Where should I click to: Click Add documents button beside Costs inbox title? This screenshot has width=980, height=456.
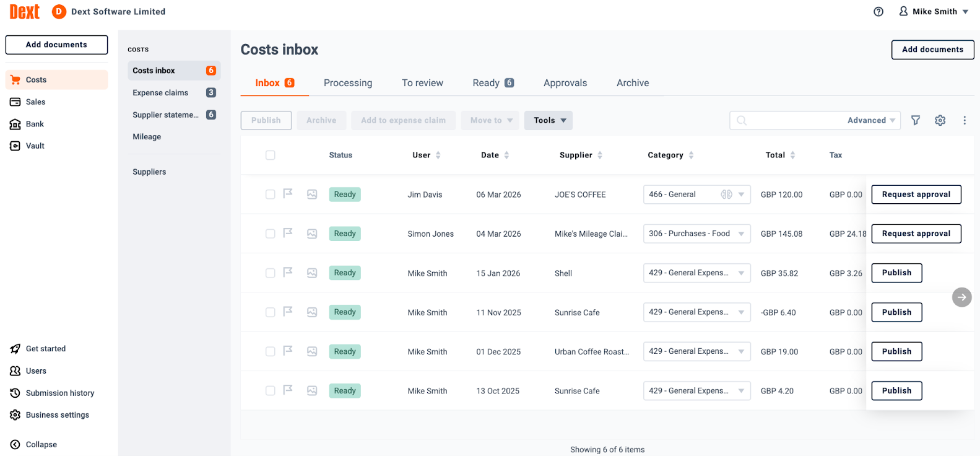click(x=932, y=50)
